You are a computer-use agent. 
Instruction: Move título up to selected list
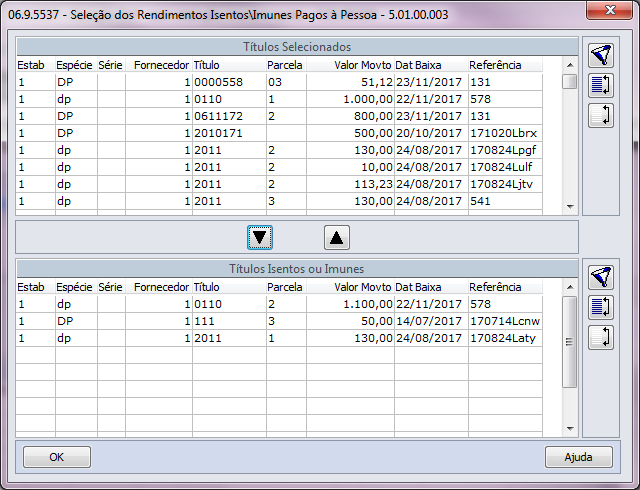[337, 237]
